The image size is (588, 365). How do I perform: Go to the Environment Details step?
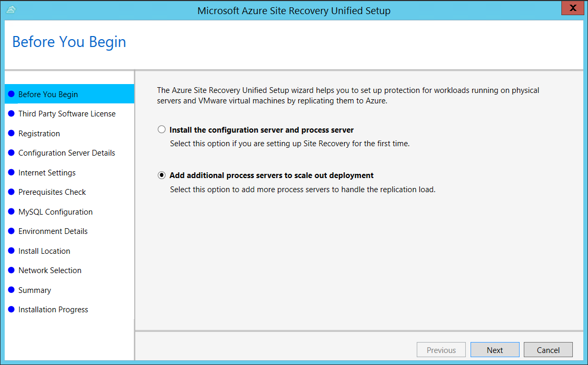click(53, 231)
